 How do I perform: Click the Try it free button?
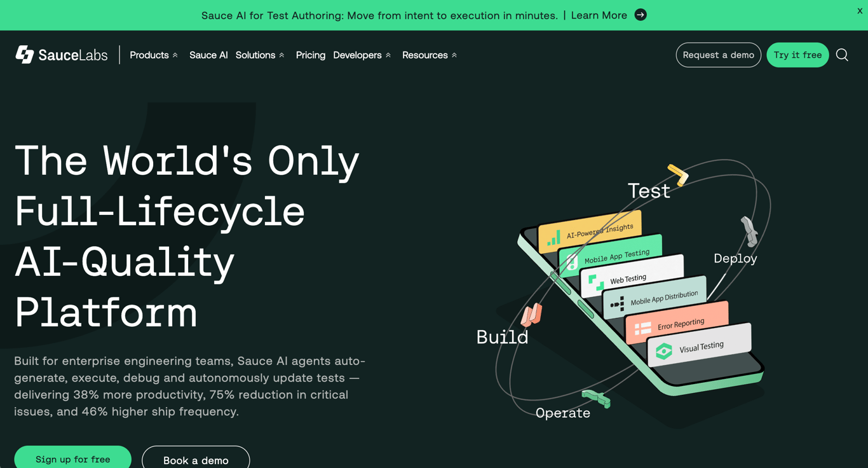[x=797, y=55]
